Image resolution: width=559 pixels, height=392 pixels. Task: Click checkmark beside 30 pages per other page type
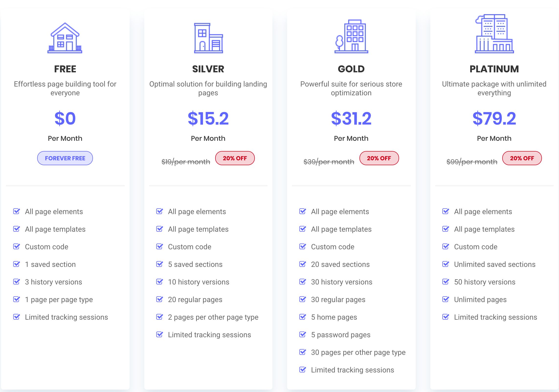303,352
